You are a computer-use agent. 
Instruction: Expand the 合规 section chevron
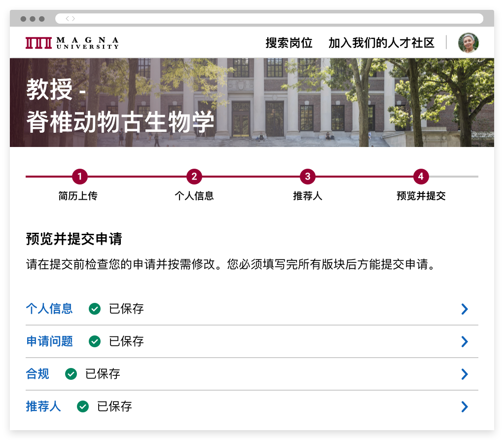pos(465,374)
